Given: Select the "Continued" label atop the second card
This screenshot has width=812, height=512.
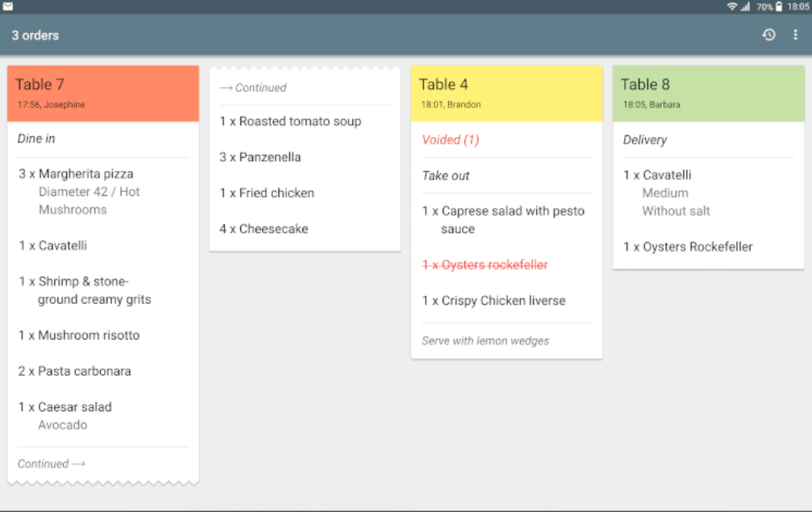Looking at the screenshot, I should (253, 87).
